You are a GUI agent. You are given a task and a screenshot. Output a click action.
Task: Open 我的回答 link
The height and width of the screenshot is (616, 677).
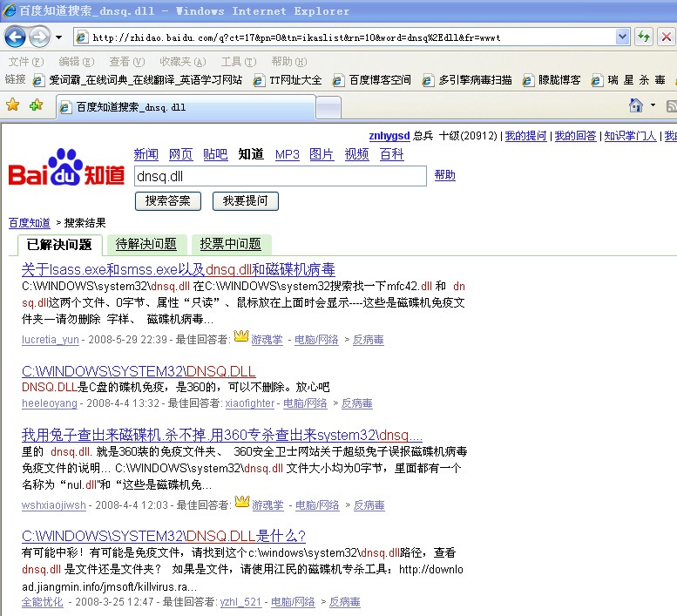[575, 136]
